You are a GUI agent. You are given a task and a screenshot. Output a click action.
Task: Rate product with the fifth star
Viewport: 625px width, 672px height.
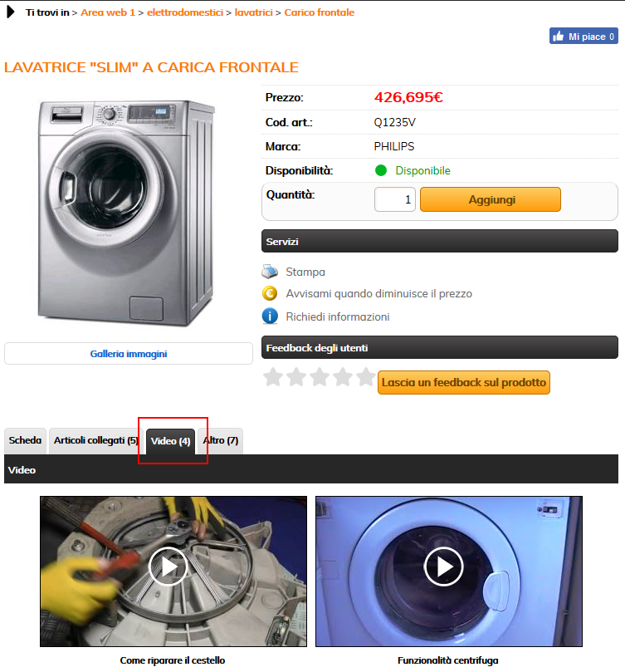tap(366, 378)
